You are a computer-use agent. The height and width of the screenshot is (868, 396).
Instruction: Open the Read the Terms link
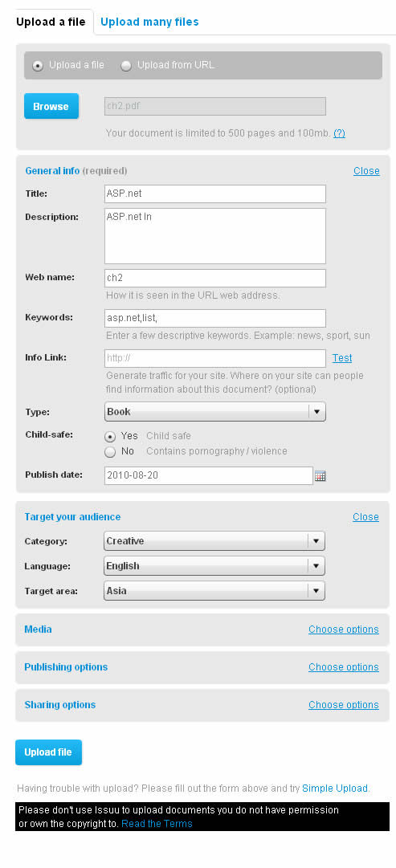pyautogui.click(x=157, y=824)
